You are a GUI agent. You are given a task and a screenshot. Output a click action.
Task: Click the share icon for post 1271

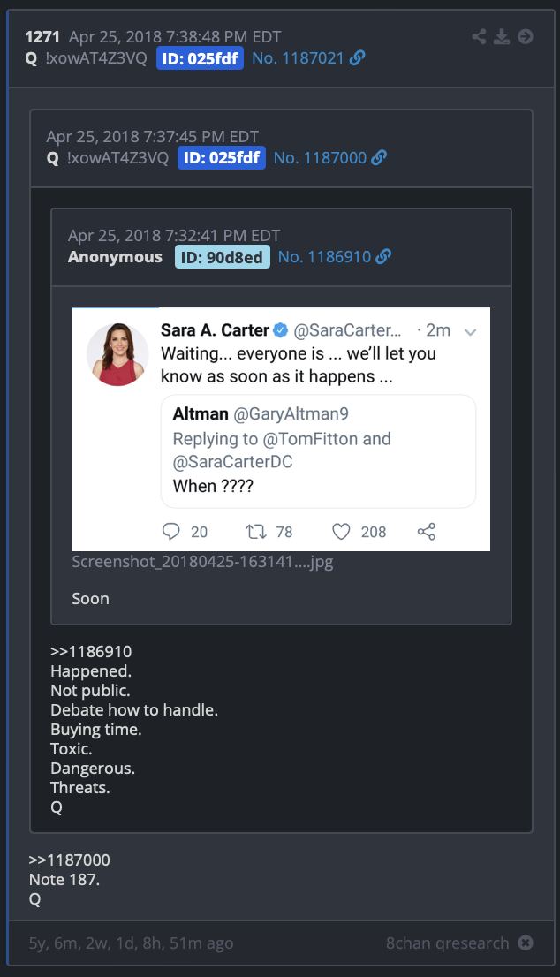(479, 36)
